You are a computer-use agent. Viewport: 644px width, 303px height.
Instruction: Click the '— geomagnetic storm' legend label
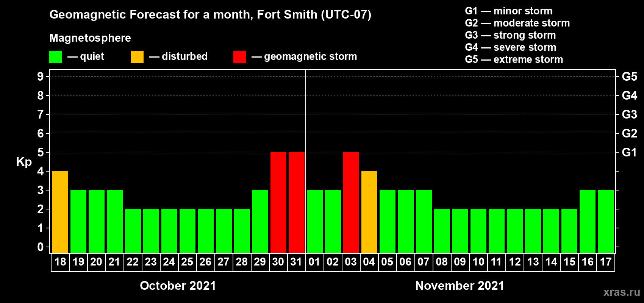305,56
